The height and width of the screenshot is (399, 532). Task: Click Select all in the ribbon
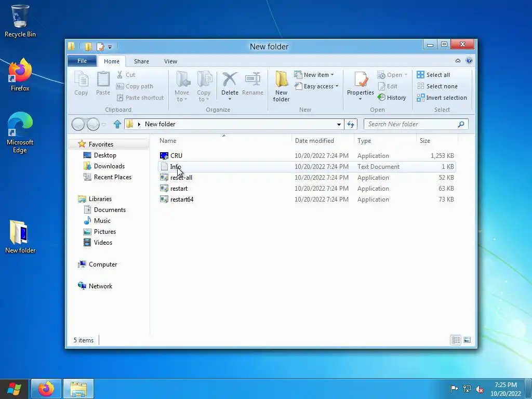[x=433, y=75]
